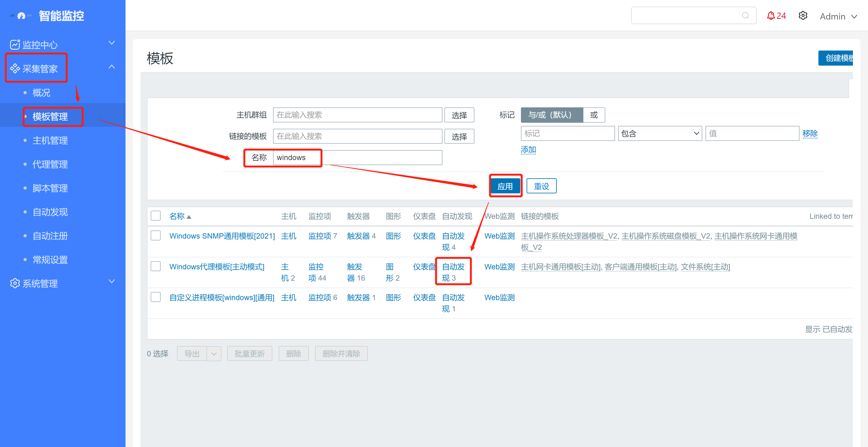Select the 与/或 (默认) tag toggle
The height and width of the screenshot is (447, 868).
(x=552, y=115)
